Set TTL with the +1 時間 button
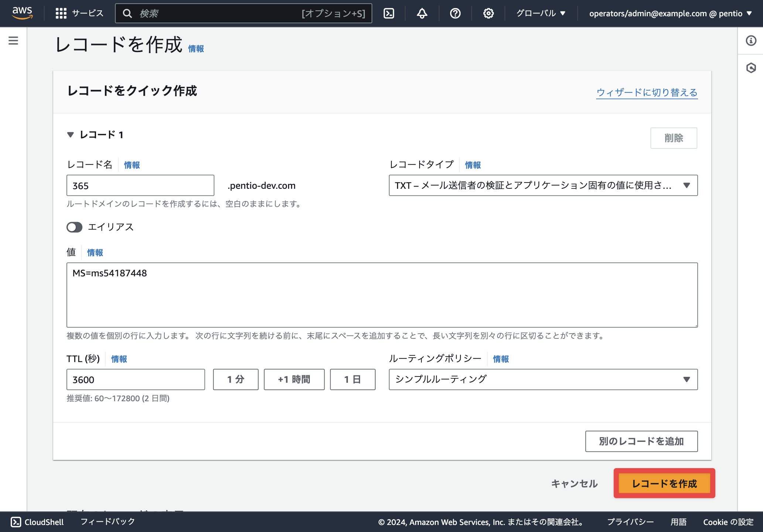Screen dimensions: 763x532 click(x=294, y=379)
